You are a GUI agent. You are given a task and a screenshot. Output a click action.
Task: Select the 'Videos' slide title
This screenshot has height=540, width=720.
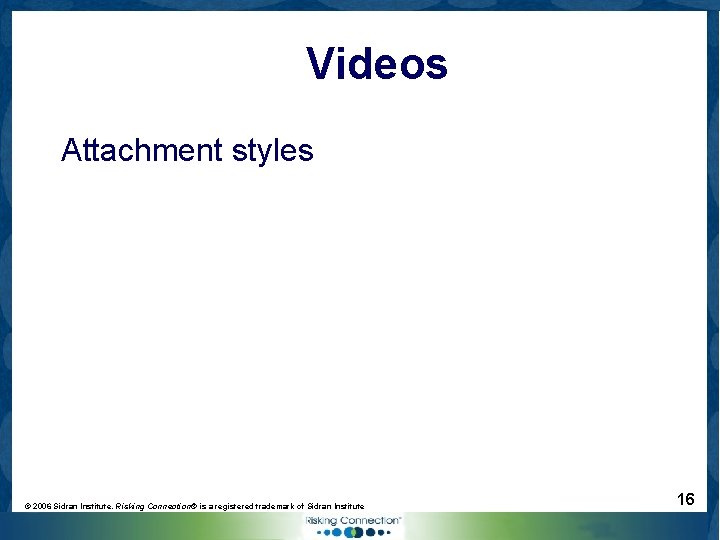tap(377, 63)
